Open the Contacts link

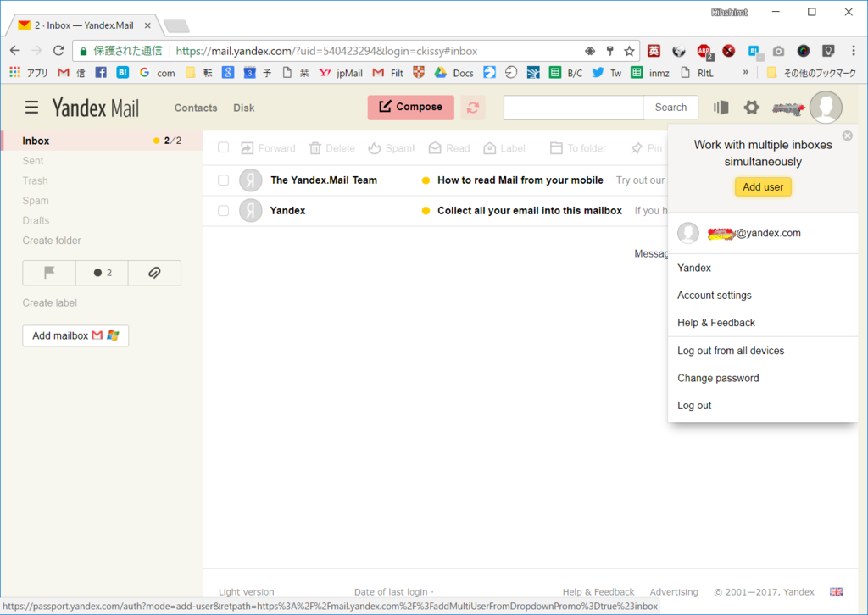coord(196,108)
